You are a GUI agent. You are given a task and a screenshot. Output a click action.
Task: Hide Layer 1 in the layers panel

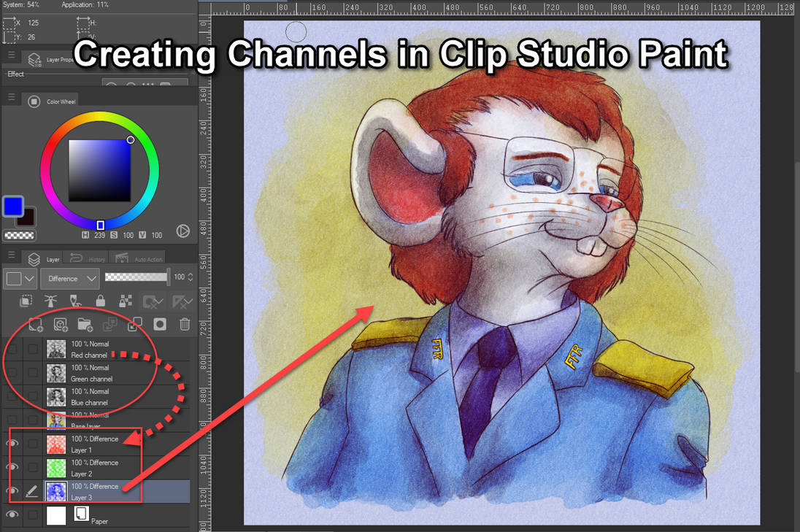tap(12, 443)
